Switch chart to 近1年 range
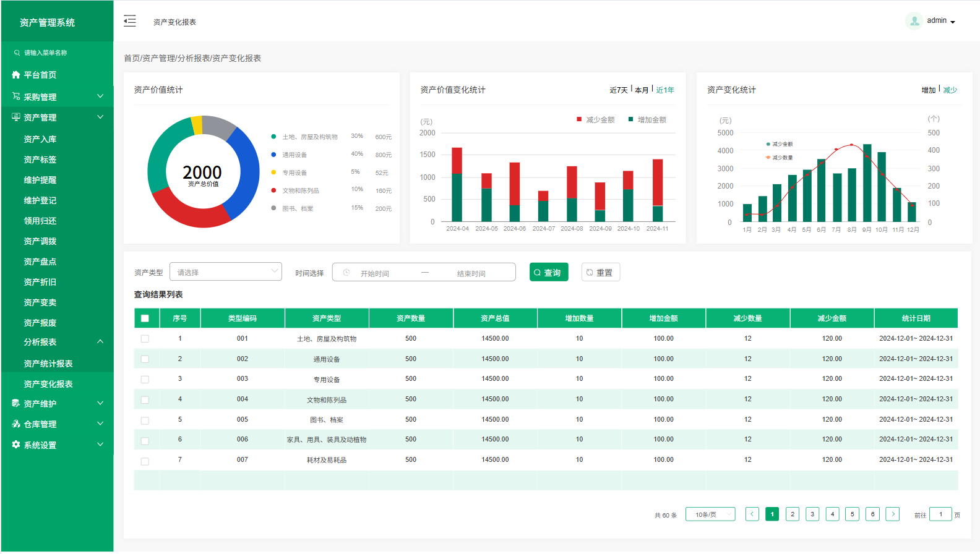Screen dimensions: 980x554 (665, 90)
